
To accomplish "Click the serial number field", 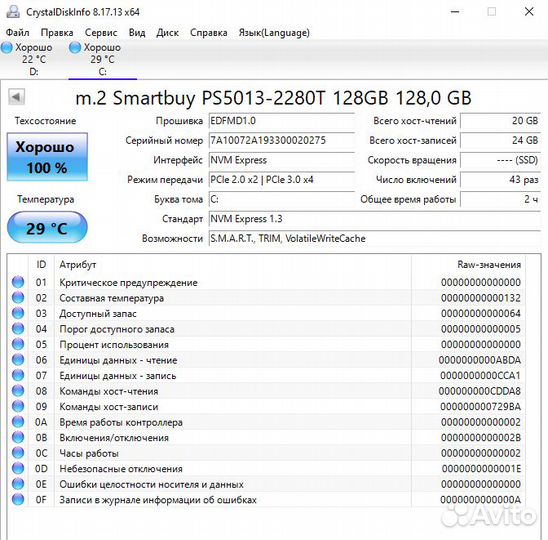I will [x=282, y=141].
